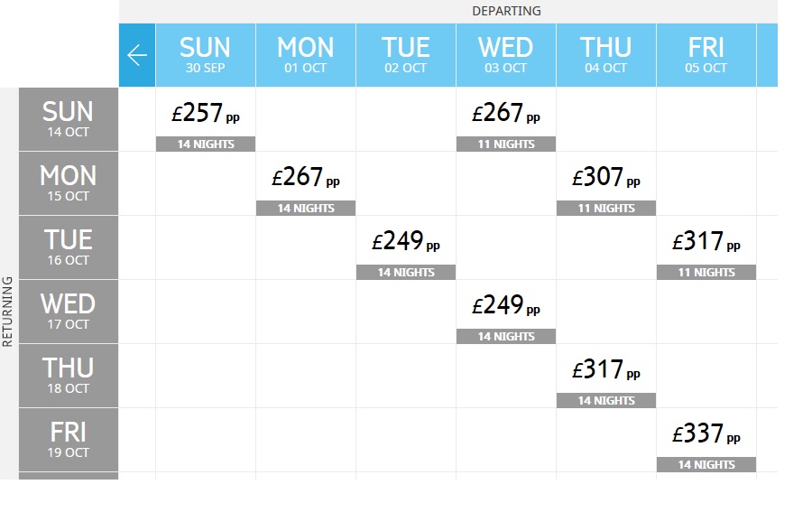The height and width of the screenshot is (531, 812).
Task: Select Wednesday 17 Oct £249 pp return
Action: [x=506, y=312]
